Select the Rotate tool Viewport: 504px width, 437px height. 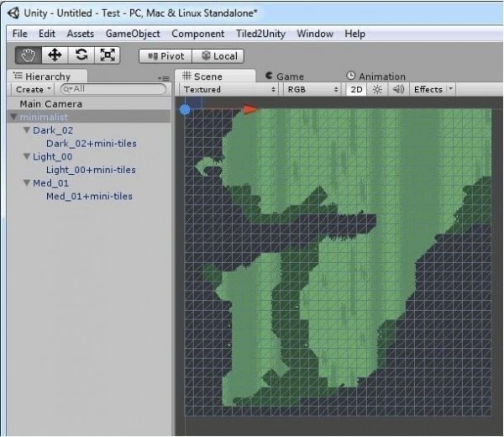click(81, 55)
